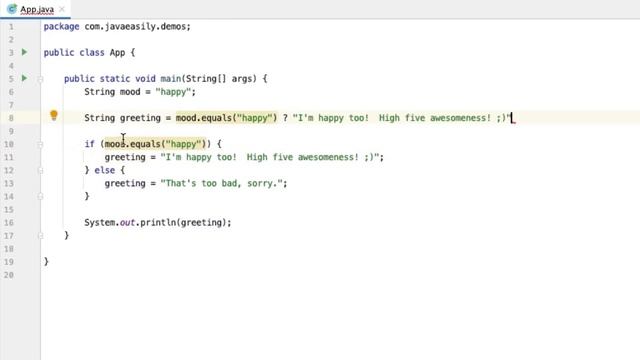Collapse the if block fold marker on line 10
The width and height of the screenshot is (640, 360).
40,144
